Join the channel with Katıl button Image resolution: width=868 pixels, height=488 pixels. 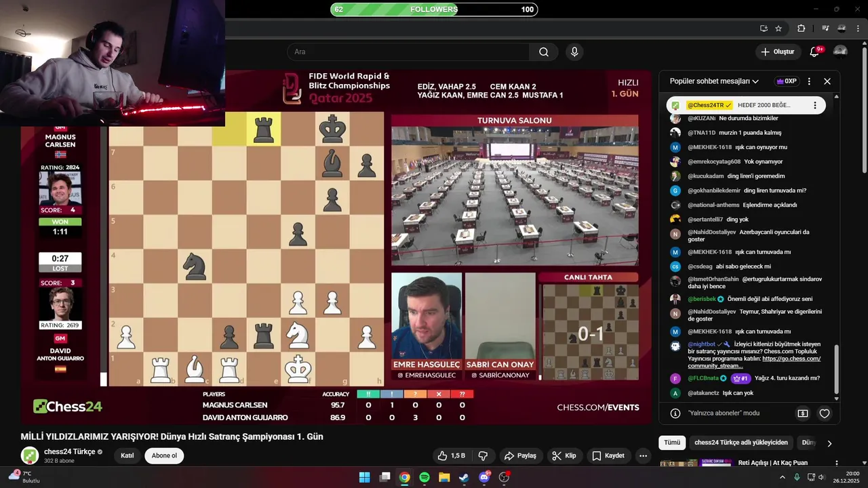click(127, 455)
